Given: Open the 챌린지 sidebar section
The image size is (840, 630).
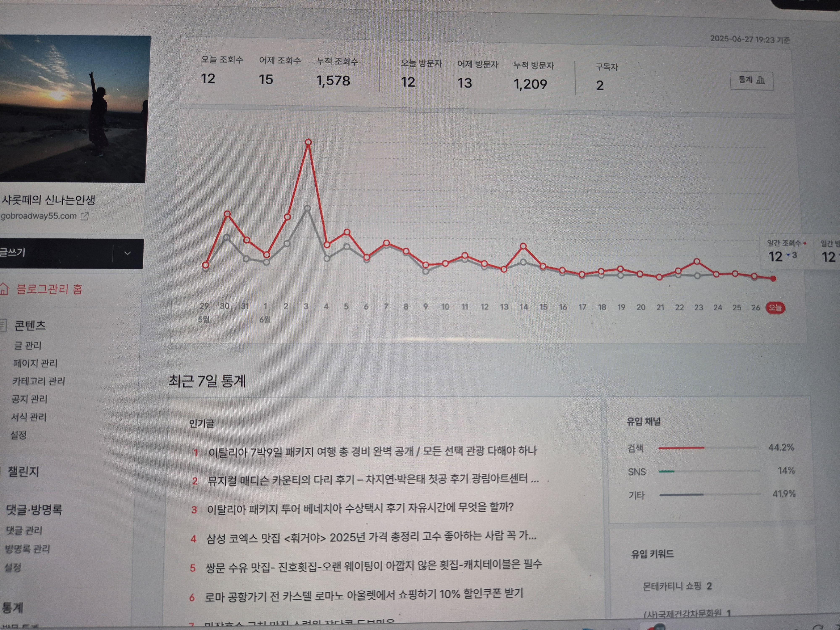Looking at the screenshot, I should 23,472.
